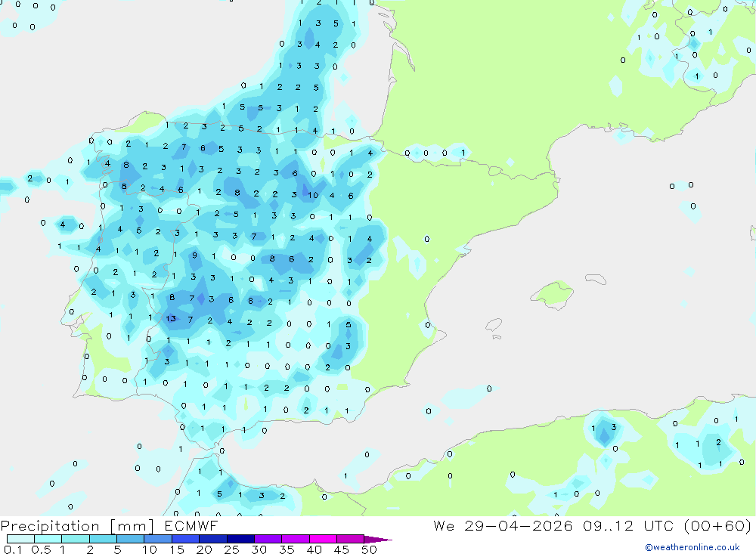
Task: Click the 0.5–1 mm legend color segment
Action: [x=48, y=539]
